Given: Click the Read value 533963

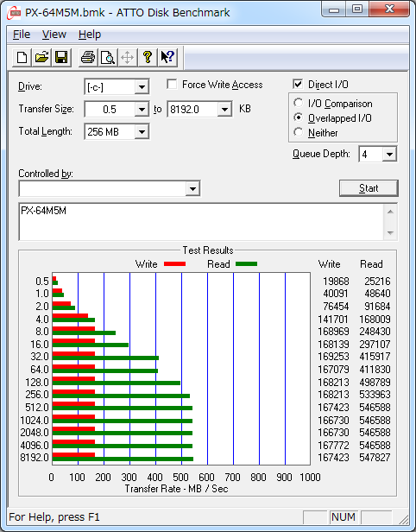Looking at the screenshot, I should point(375,395).
